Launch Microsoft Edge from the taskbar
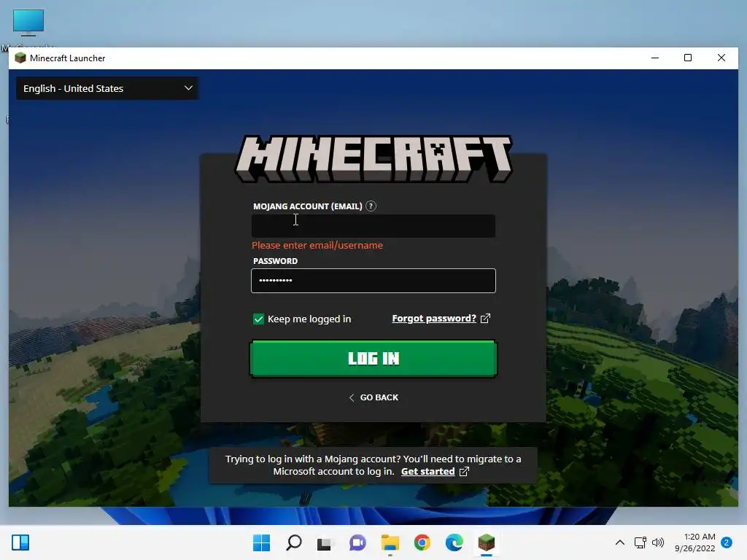Viewport: 747px width, 560px height. coord(454,542)
